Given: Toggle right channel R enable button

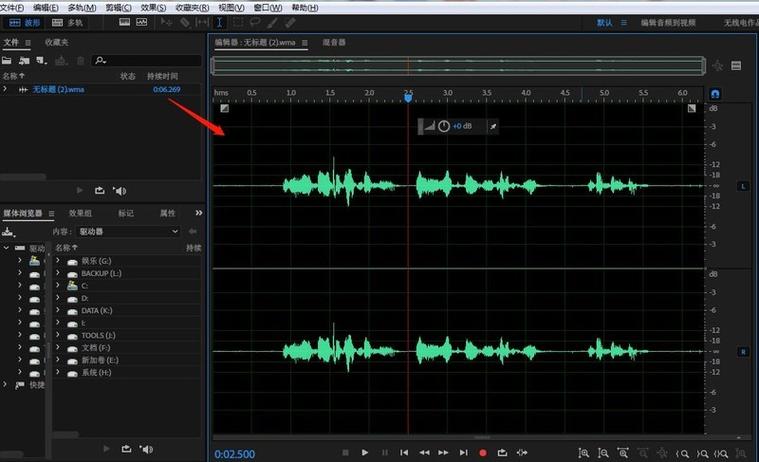Looking at the screenshot, I should pos(743,352).
